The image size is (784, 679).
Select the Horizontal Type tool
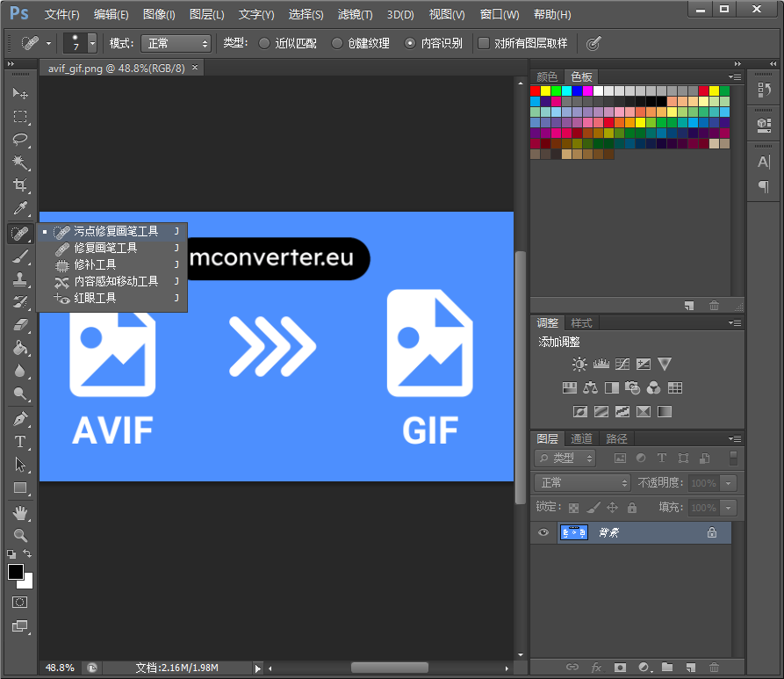tap(20, 442)
